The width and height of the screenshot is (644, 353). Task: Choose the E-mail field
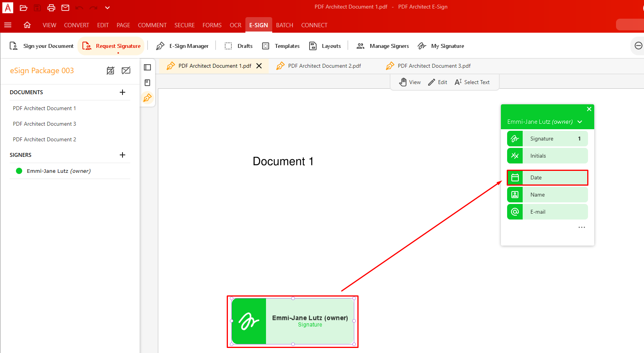(x=548, y=212)
